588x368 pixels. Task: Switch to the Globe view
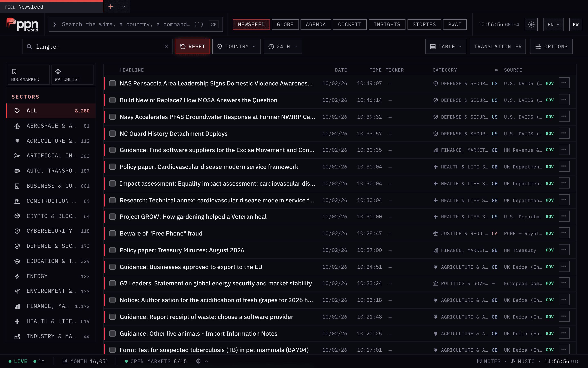285,25
